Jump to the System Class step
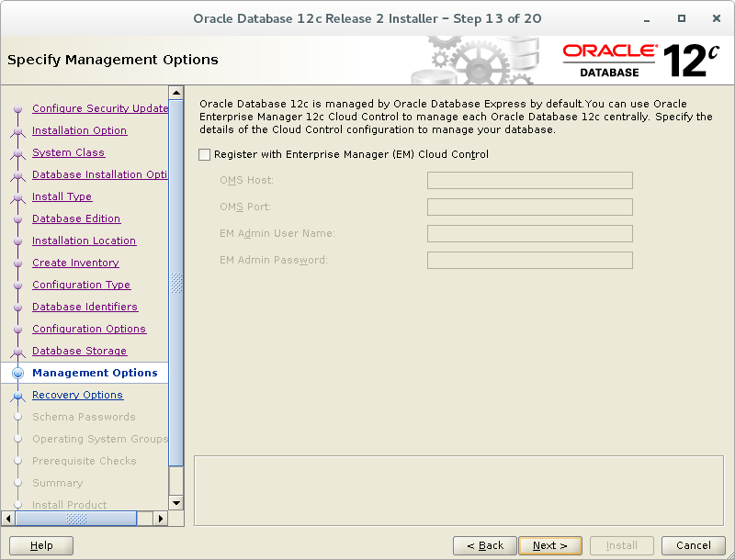The height and width of the screenshot is (560, 735). [x=68, y=152]
